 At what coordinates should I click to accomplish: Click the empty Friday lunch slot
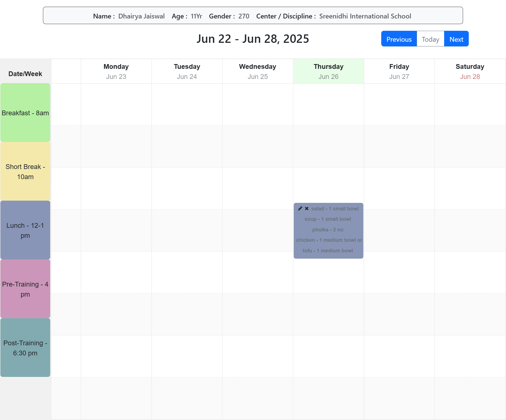(x=399, y=230)
